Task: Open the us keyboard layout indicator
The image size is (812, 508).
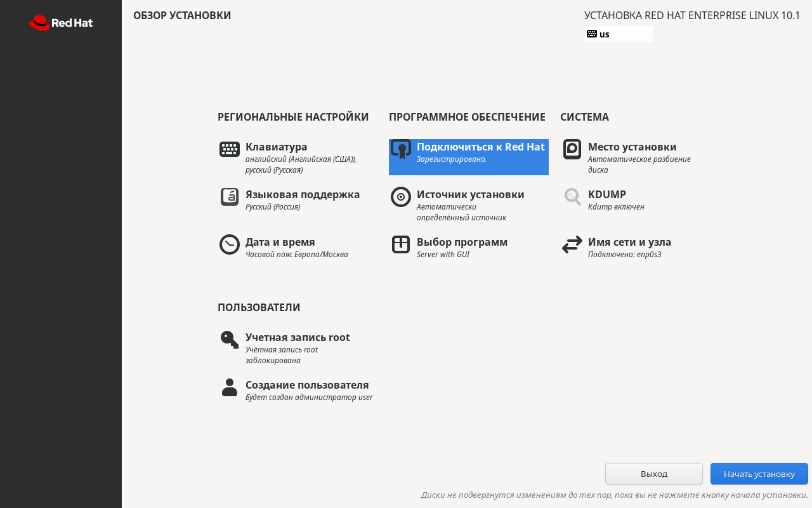Action: 618,34
